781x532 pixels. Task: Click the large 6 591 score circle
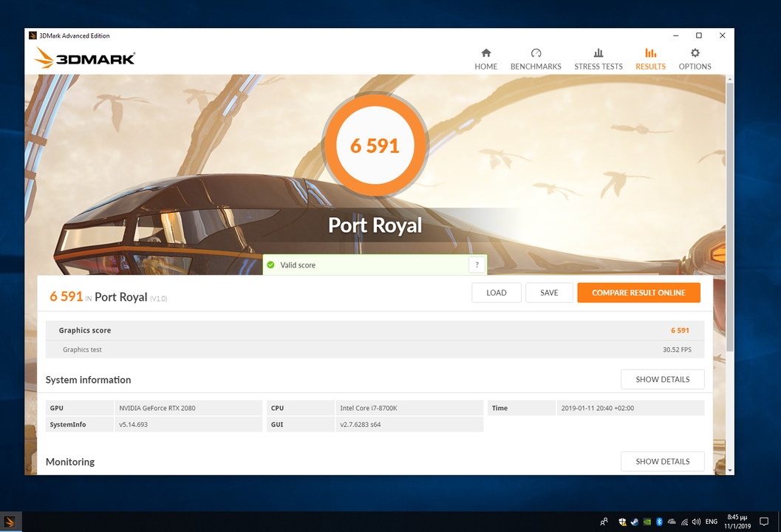point(375,146)
